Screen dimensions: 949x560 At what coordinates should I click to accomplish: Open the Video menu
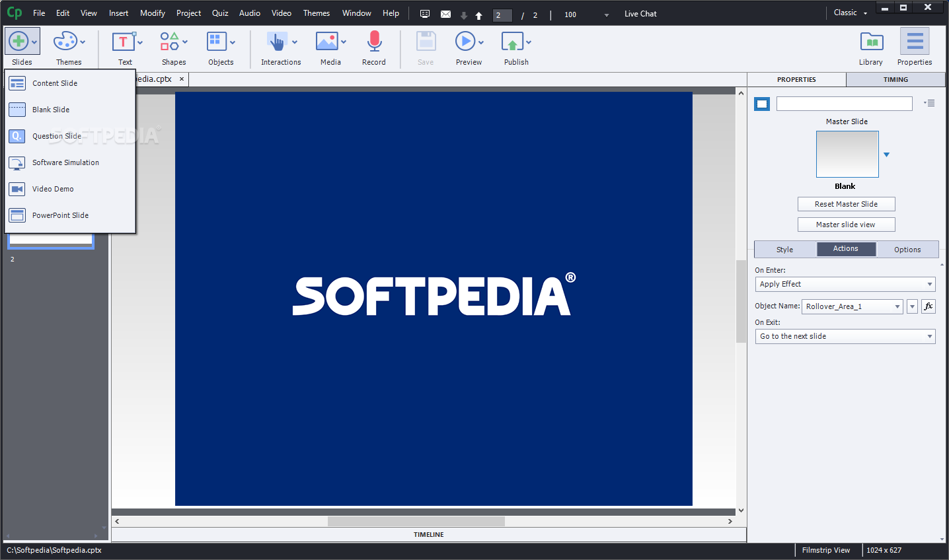pyautogui.click(x=282, y=13)
